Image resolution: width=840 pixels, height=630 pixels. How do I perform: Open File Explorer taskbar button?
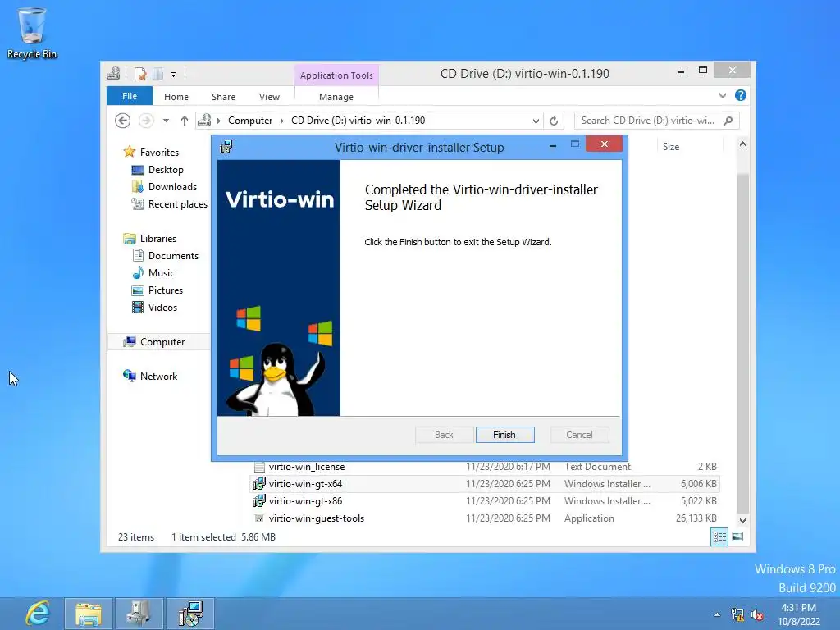coord(89,614)
